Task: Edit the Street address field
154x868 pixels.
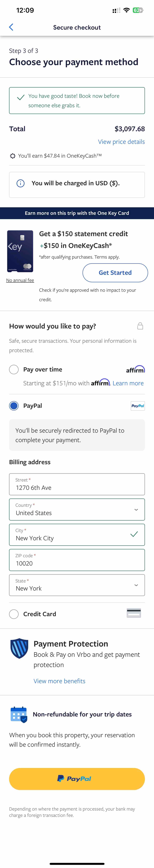Action: tap(77, 484)
